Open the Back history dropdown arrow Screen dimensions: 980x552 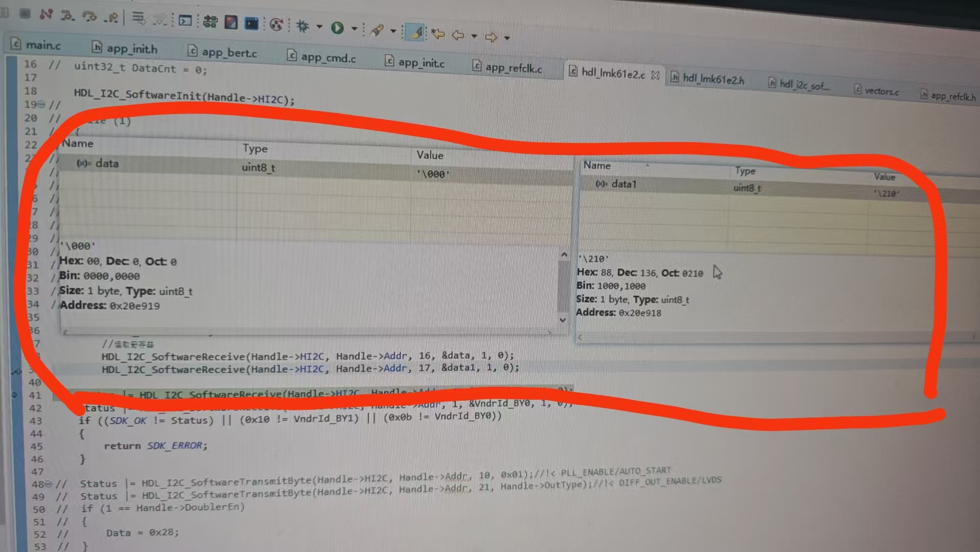pyautogui.click(x=474, y=36)
